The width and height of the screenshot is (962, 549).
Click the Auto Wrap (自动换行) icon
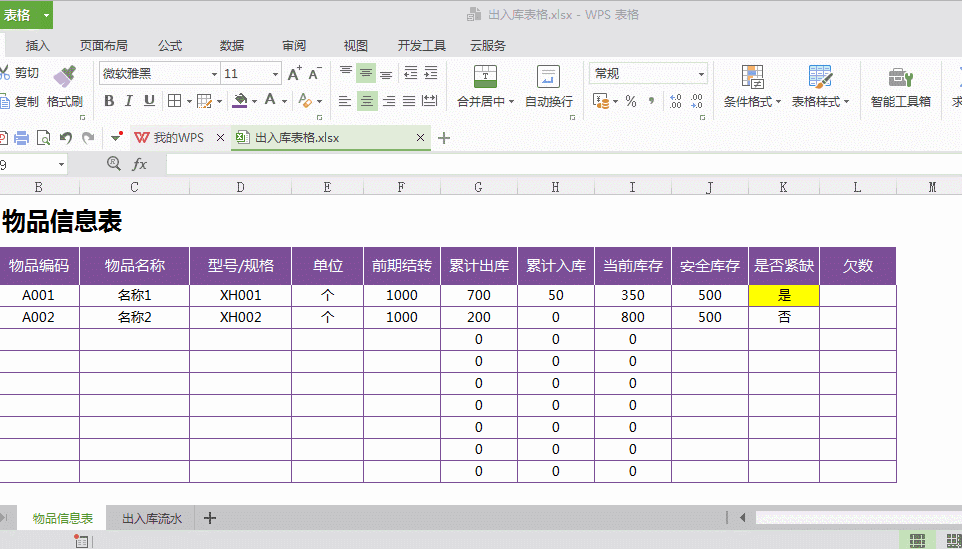pyautogui.click(x=548, y=77)
